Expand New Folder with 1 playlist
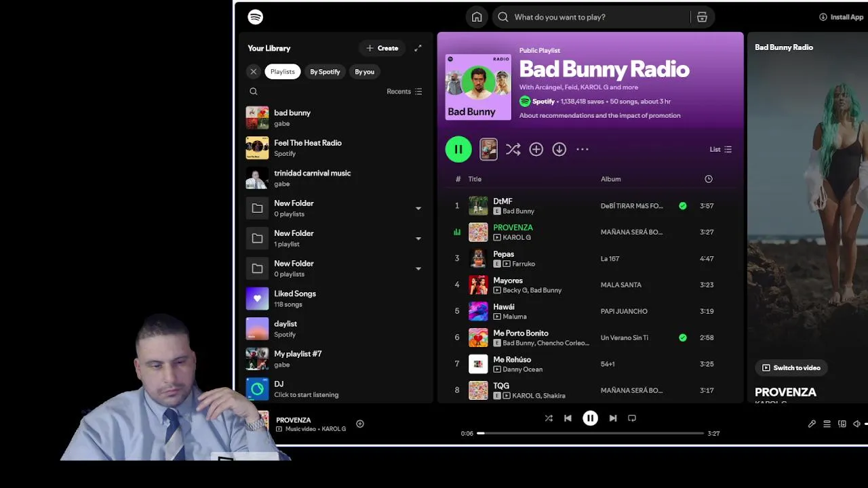Image resolution: width=868 pixels, height=488 pixels. click(x=418, y=239)
